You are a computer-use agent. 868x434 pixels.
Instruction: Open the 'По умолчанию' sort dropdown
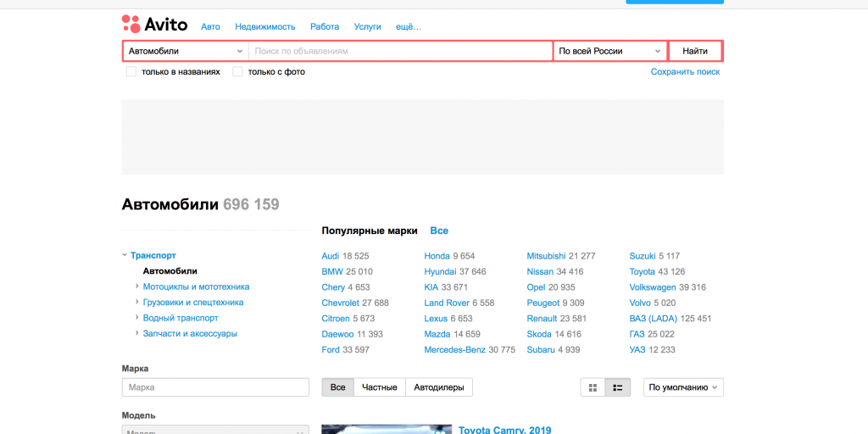pyautogui.click(x=683, y=387)
